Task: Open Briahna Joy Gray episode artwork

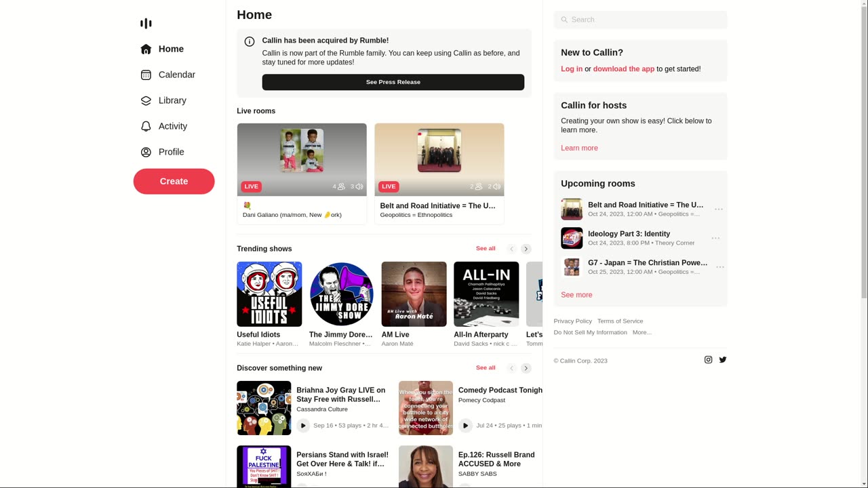Action: pos(264,408)
